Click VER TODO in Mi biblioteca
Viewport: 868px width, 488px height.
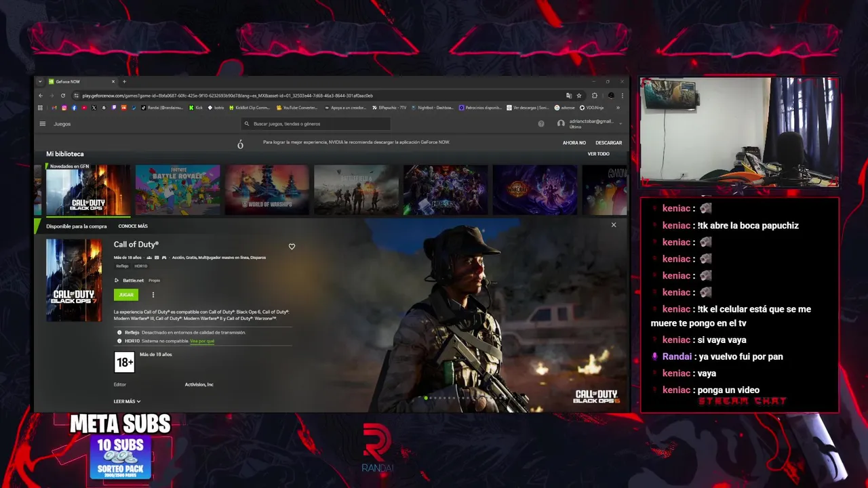tap(598, 154)
